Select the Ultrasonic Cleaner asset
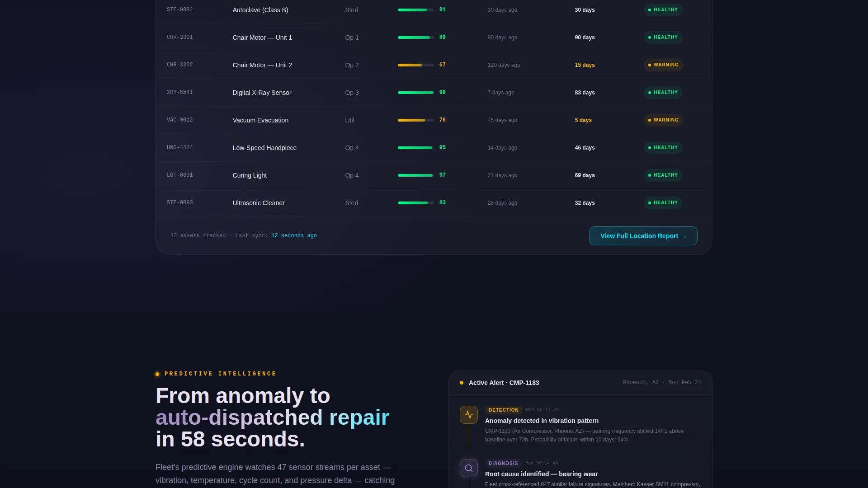 (x=259, y=203)
